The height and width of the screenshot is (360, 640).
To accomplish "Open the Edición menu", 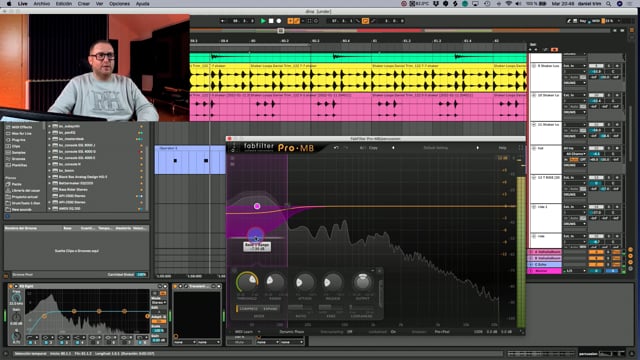I will [x=64, y=4].
